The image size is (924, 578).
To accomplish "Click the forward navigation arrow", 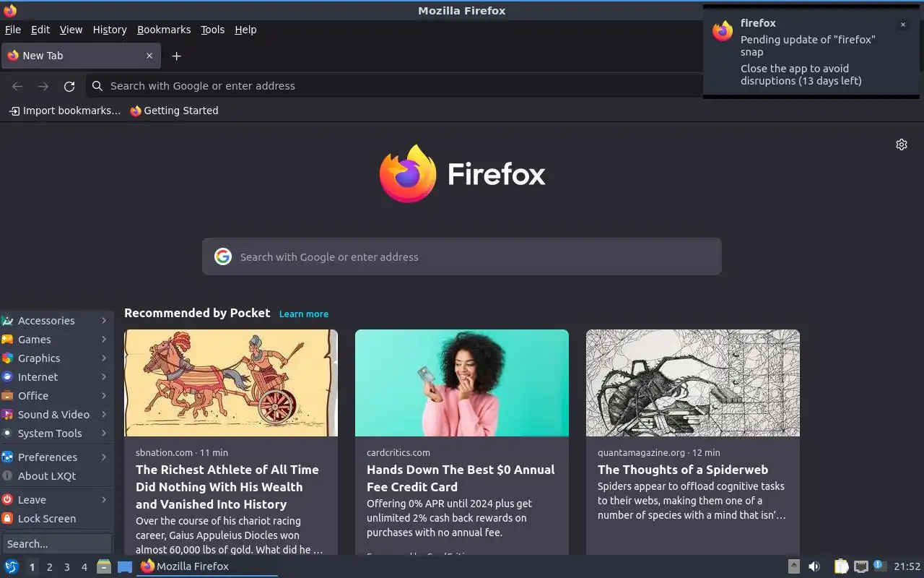I will tap(43, 86).
